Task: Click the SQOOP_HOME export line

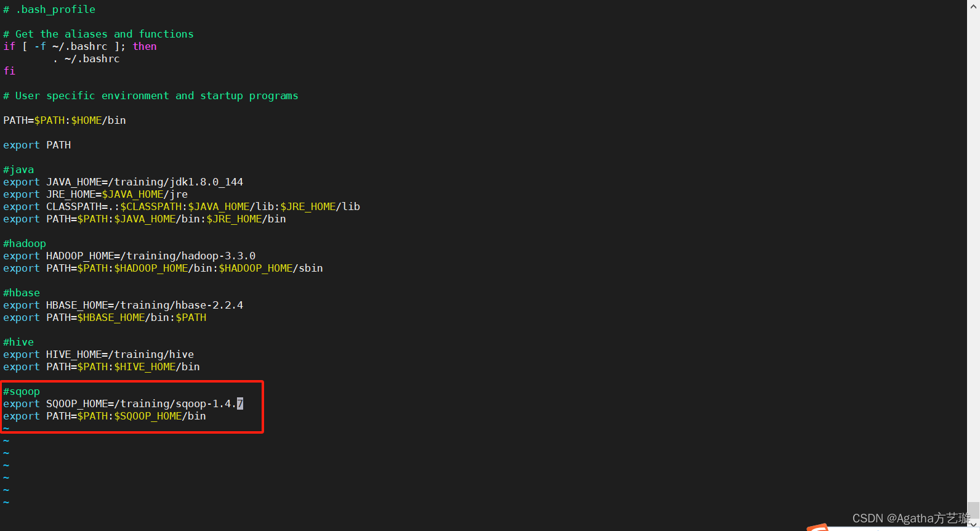Action: point(123,403)
